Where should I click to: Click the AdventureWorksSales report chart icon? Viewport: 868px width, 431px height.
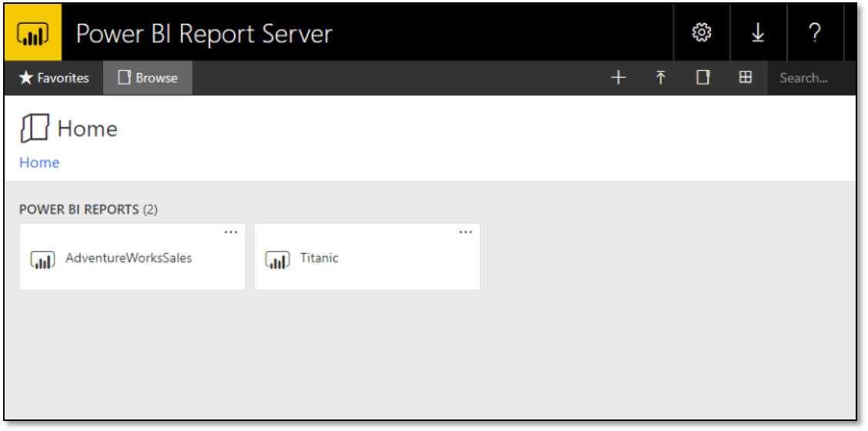(x=42, y=259)
